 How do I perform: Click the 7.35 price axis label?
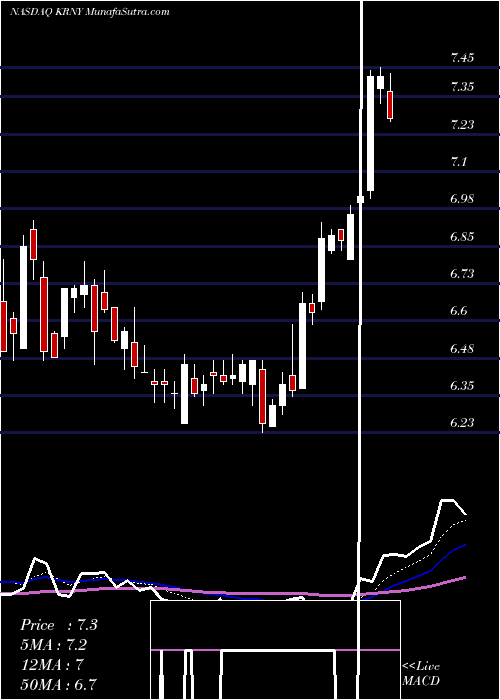pyautogui.click(x=462, y=87)
